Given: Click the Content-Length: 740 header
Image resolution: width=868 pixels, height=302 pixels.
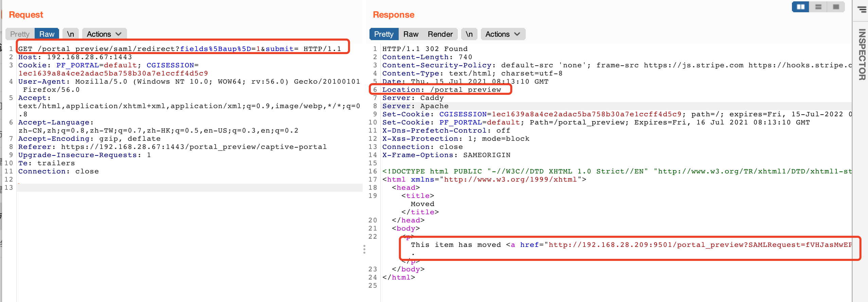Looking at the screenshot, I should point(427,57).
